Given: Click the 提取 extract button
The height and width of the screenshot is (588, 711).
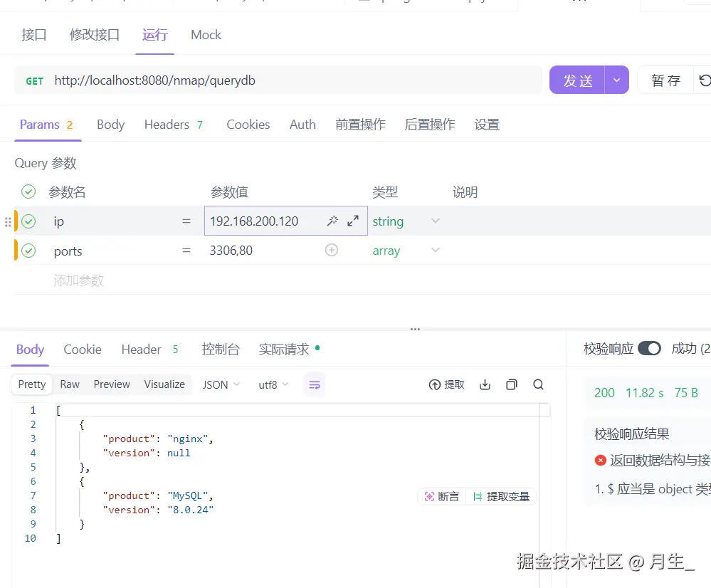Looking at the screenshot, I should [447, 384].
